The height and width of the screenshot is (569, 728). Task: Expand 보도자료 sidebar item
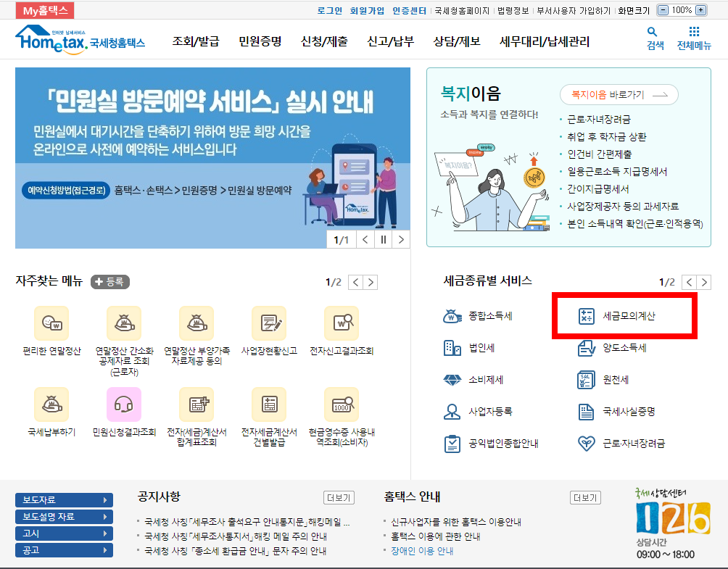click(64, 500)
